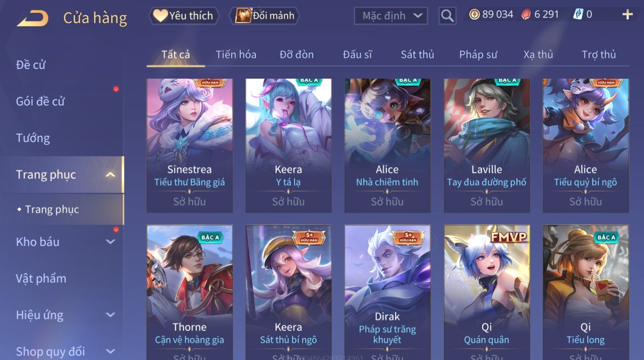Open Yêu thích heart favorites
Viewport: 644px width, 360px height.
(x=184, y=16)
